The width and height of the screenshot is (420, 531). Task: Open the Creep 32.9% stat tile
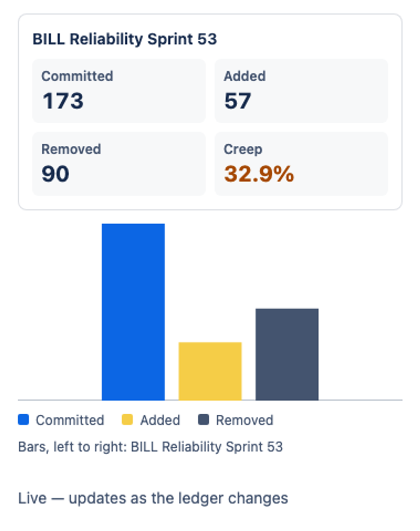(301, 164)
